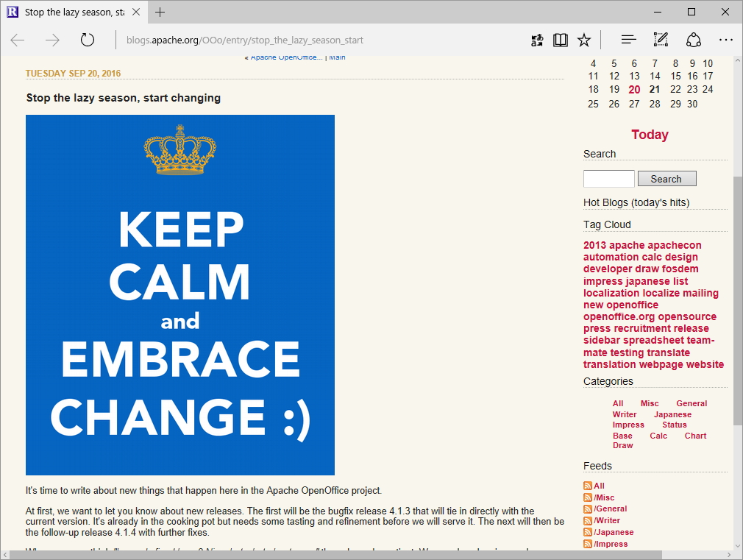Open the 'Misc' category link
Image resolution: width=743 pixels, height=560 pixels.
click(650, 403)
